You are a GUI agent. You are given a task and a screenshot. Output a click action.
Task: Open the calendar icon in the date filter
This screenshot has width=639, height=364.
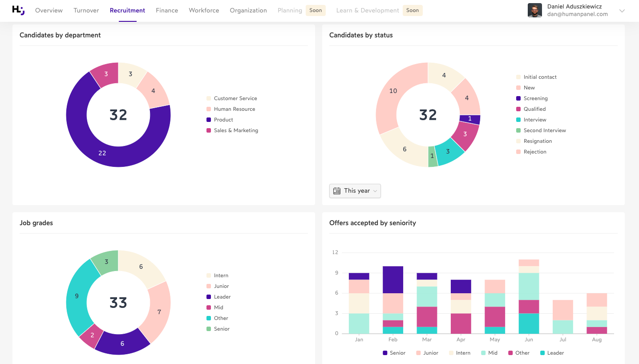click(337, 190)
